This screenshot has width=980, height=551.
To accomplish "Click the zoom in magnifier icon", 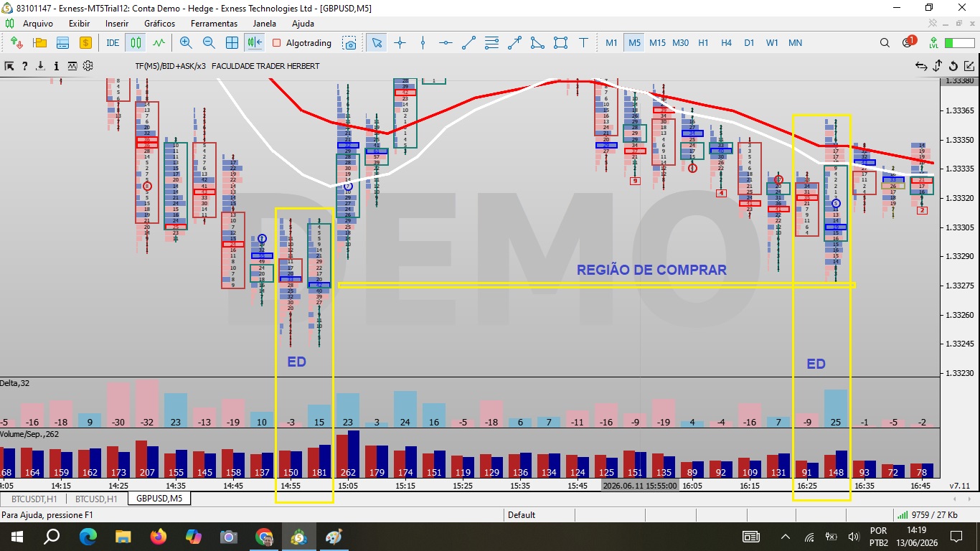I will (x=186, y=43).
